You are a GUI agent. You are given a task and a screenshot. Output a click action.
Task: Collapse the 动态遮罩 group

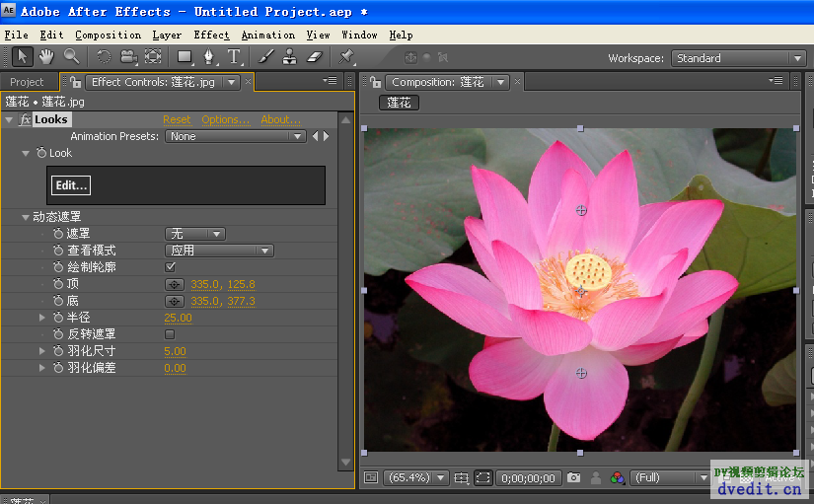point(25,217)
